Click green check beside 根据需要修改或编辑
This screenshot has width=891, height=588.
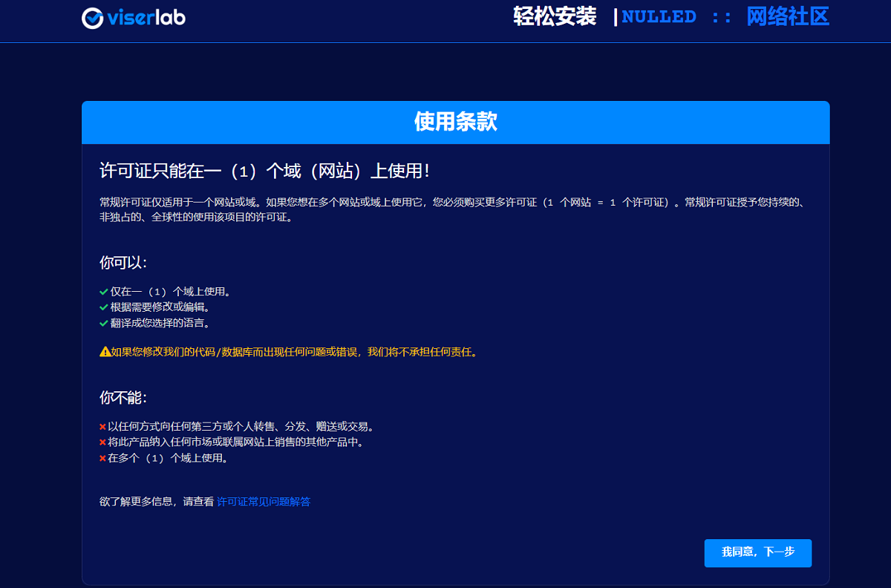[x=104, y=307]
